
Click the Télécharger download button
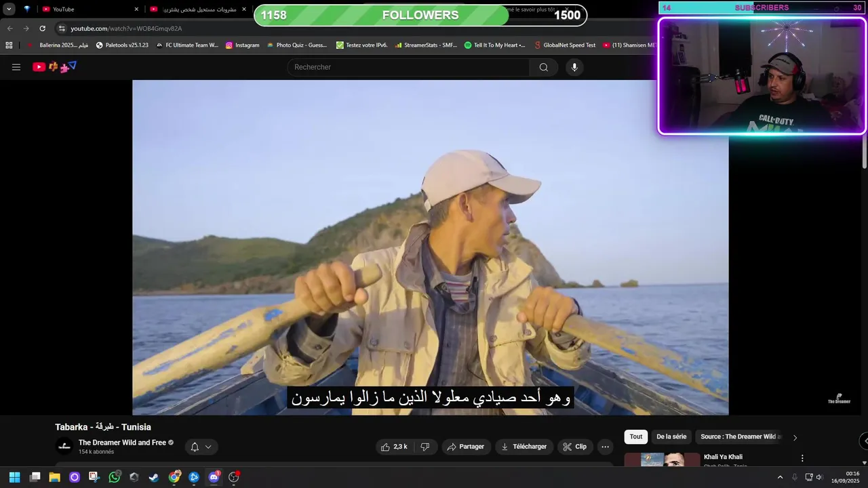(524, 447)
